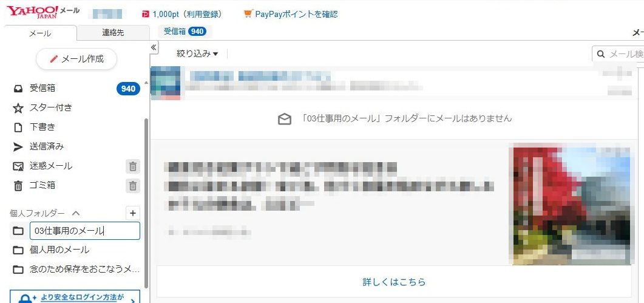This screenshot has height=303, width=644.
Task: Click the folder name edit field 03仕事用のメール
Action: click(x=85, y=231)
